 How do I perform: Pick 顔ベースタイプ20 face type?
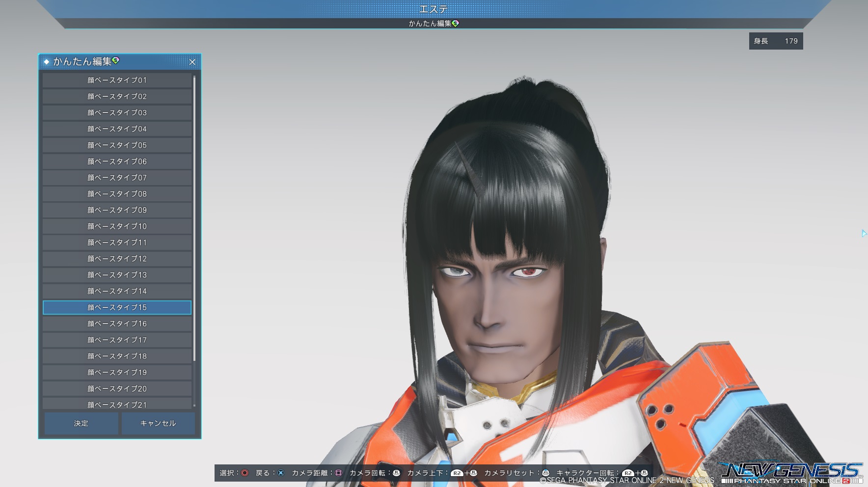pos(117,388)
